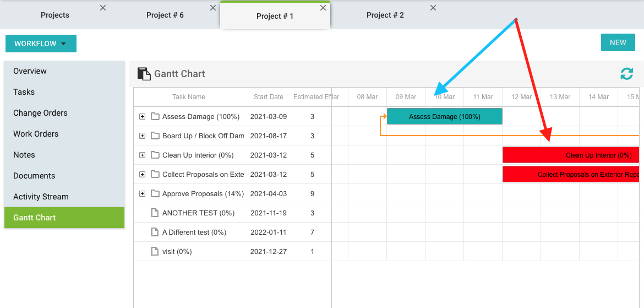Viewport: 644px width, 308px height.
Task: Click the folder icon beside Collect Proposals on Exte
Action: (x=155, y=174)
